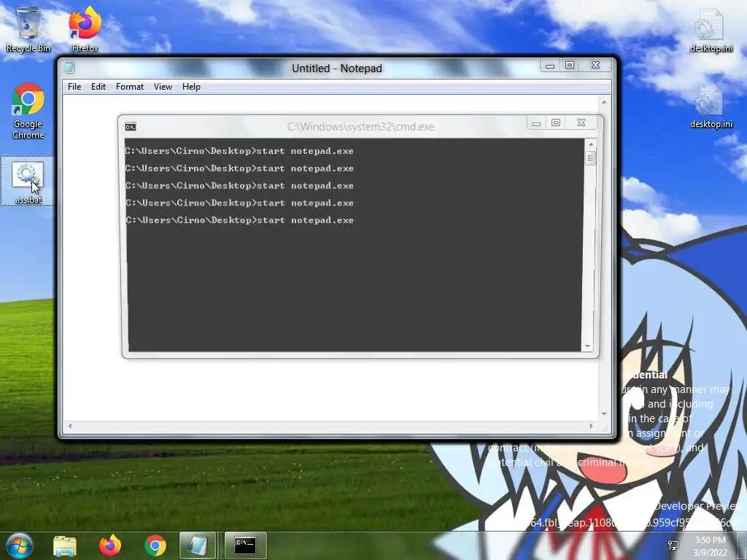Image resolution: width=747 pixels, height=560 pixels.
Task: Switch to the Notepad taskbar button
Action: click(197, 545)
